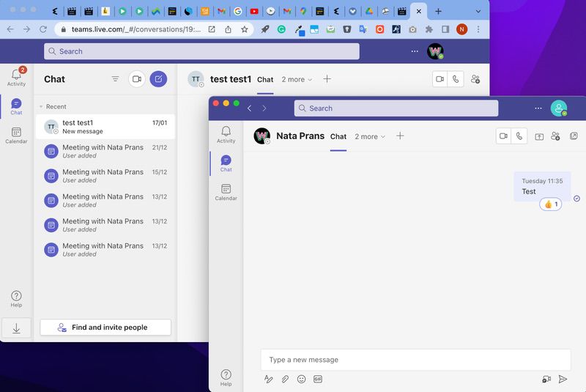Select Chat tab in test test1 conversation

click(x=265, y=80)
